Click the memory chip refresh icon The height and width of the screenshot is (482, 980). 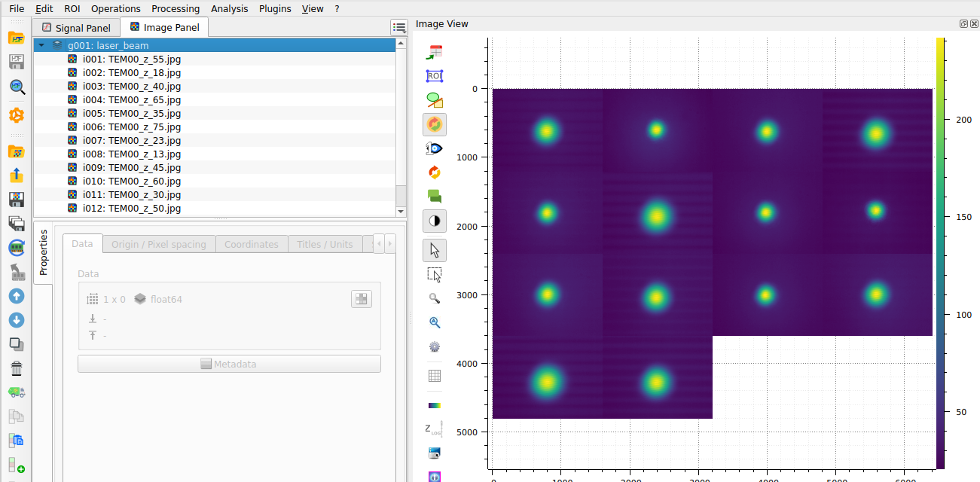tap(17, 248)
